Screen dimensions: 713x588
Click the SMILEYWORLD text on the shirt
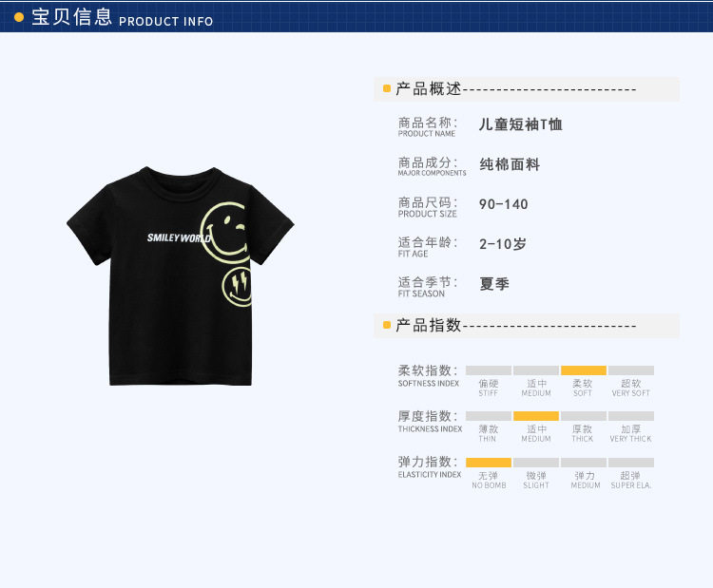pyautogui.click(x=179, y=237)
